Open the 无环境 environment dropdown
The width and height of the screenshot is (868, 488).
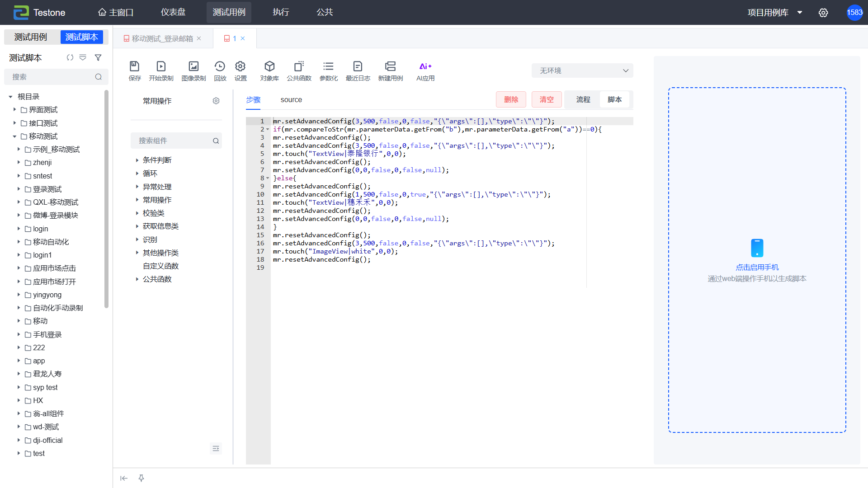[582, 70]
